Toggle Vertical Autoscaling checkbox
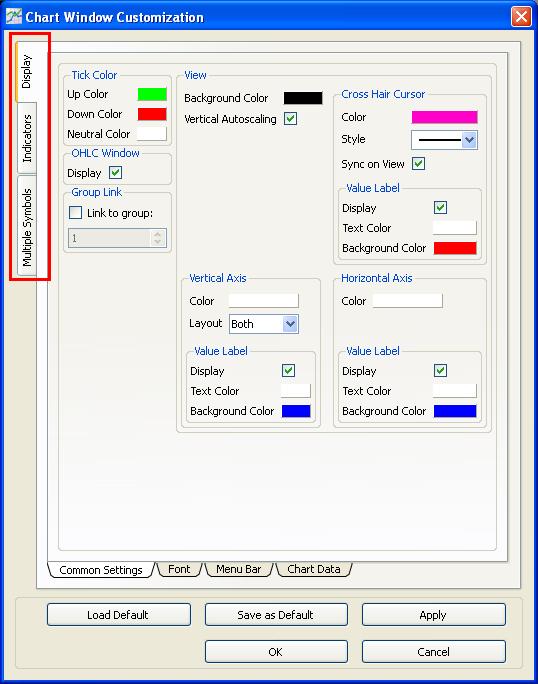Image resolution: width=538 pixels, height=684 pixels. point(290,119)
